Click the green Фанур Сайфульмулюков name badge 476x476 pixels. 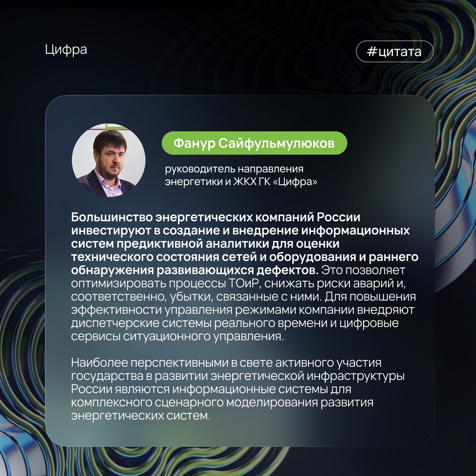coord(254,143)
